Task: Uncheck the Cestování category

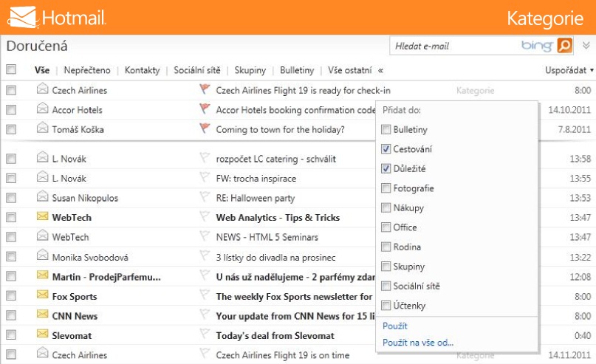Action: click(x=386, y=149)
